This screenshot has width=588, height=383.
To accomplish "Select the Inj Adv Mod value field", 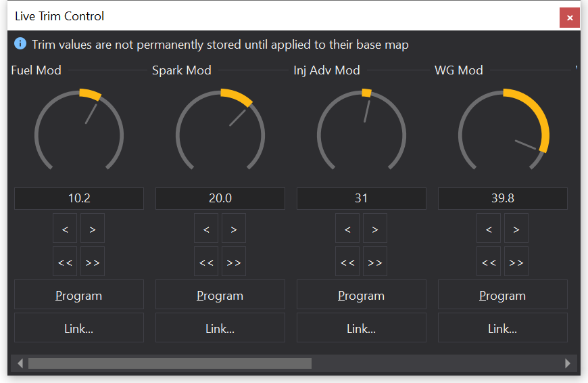I will click(x=362, y=198).
